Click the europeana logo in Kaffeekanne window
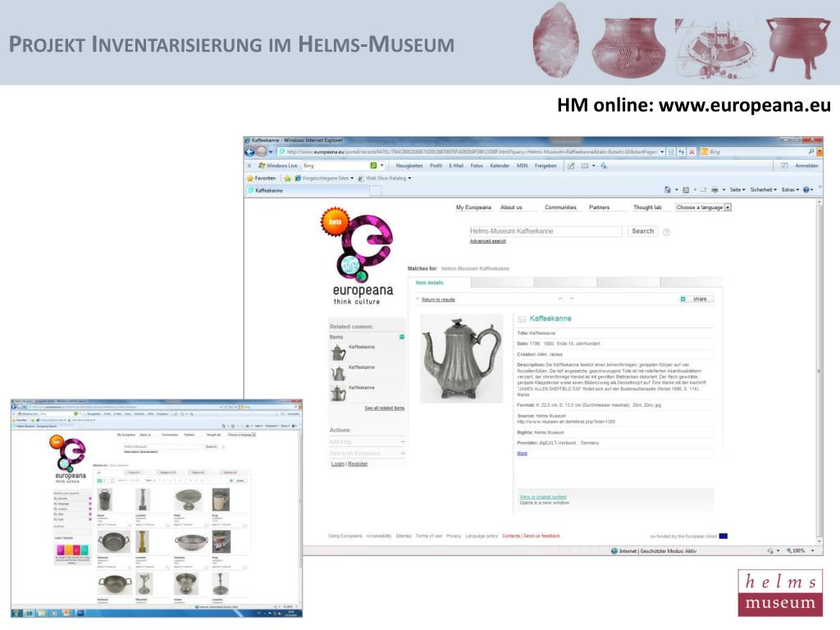This screenshot has height=630, width=840. (362, 257)
